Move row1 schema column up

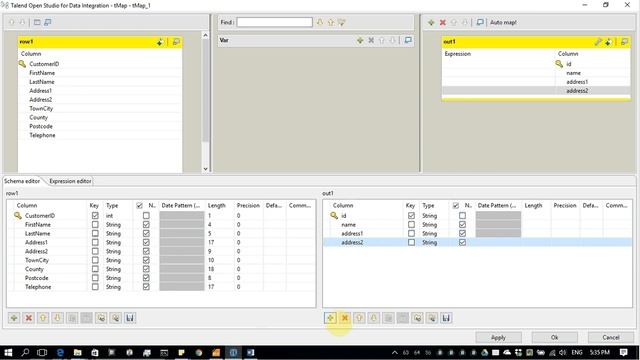pyautogui.click(x=43, y=318)
